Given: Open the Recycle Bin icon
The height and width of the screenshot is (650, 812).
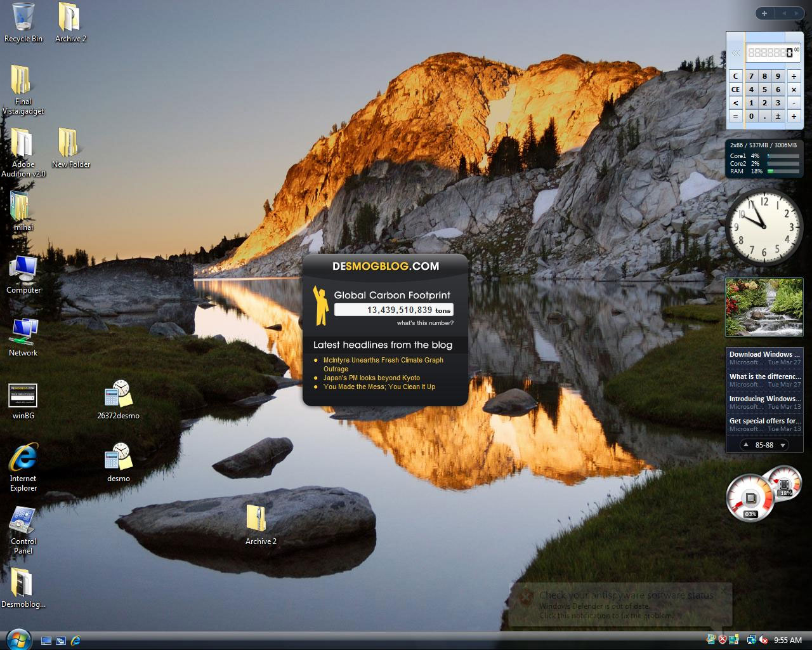Looking at the screenshot, I should click(x=23, y=22).
